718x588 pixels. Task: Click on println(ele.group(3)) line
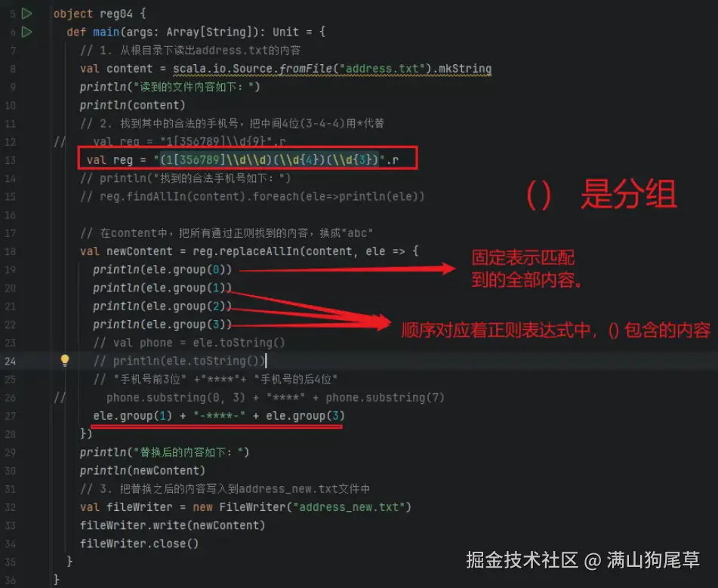pyautogui.click(x=162, y=325)
